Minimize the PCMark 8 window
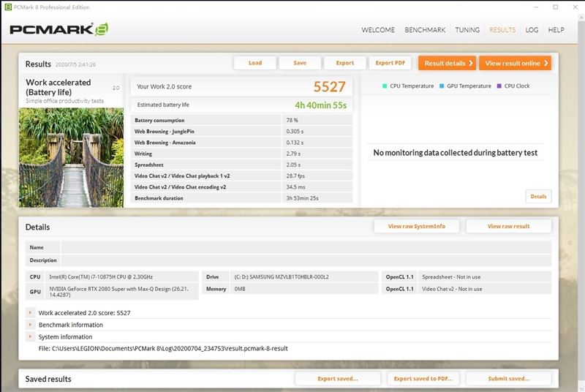Image resolution: width=585 pixels, height=392 pixels. (x=536, y=7)
